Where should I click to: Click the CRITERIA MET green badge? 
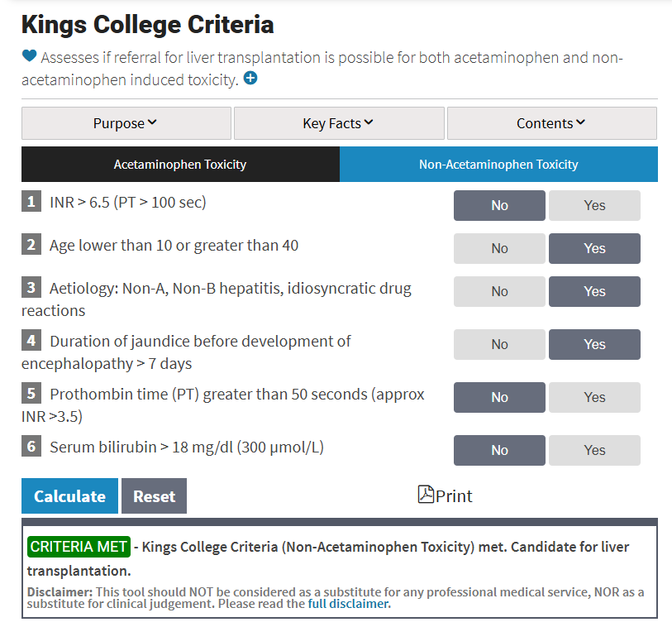coord(79,547)
